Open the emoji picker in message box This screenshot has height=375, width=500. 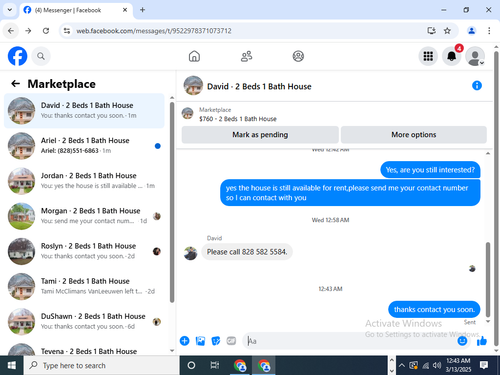click(x=462, y=341)
